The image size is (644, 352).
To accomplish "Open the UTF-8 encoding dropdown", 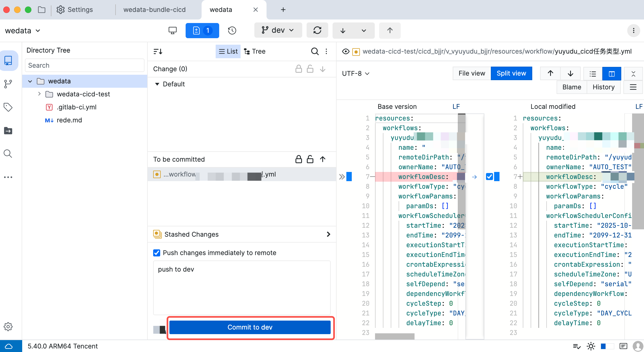I will coord(356,73).
